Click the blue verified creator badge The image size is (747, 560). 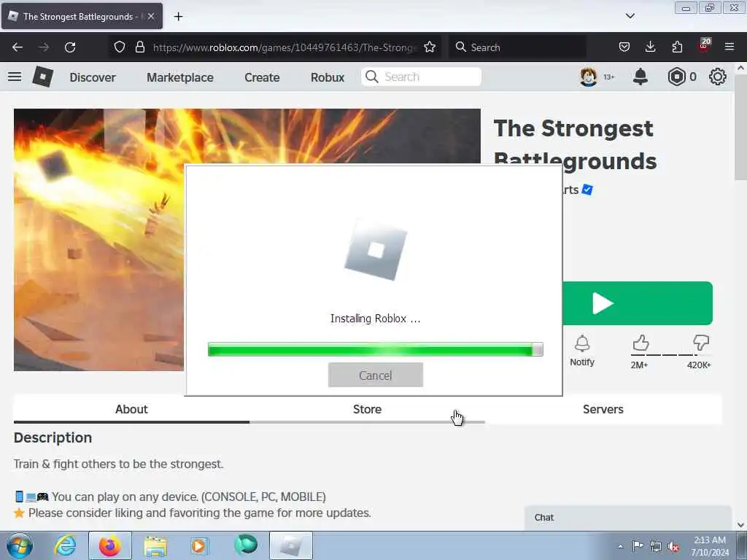[x=587, y=190]
